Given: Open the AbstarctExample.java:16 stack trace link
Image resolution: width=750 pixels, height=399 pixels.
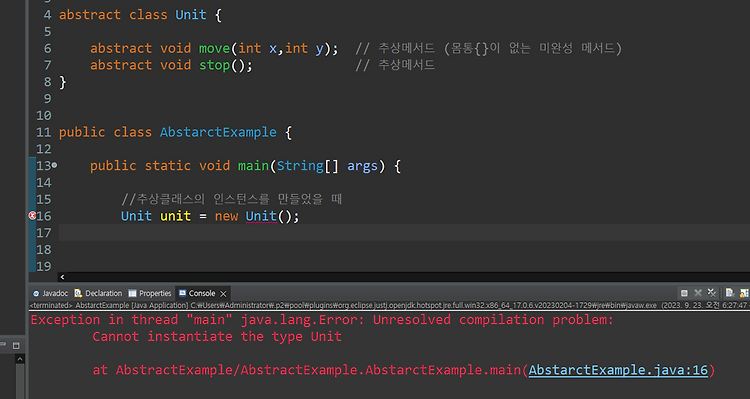Looking at the screenshot, I should pos(618,370).
